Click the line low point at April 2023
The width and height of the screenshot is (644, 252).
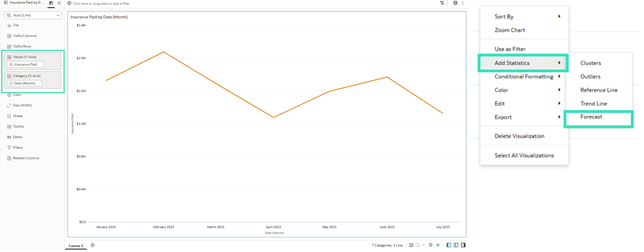(x=273, y=118)
